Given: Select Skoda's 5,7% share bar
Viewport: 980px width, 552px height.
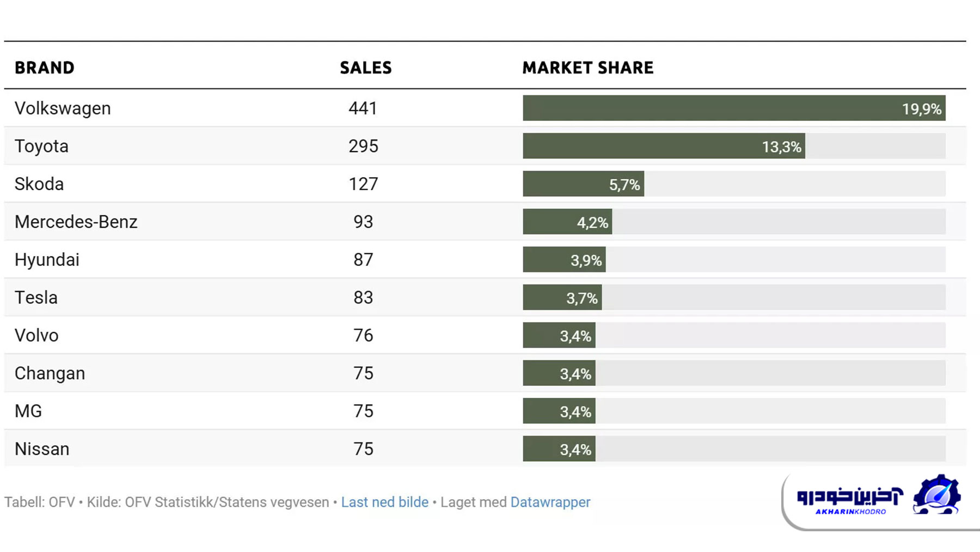Looking at the screenshot, I should pyautogui.click(x=583, y=184).
